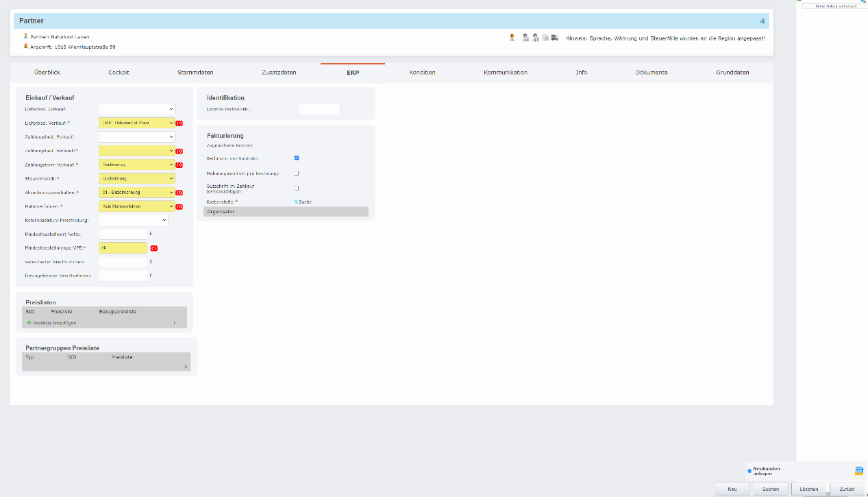Click the red warning icon beside Mahnverfahren
Screen dimensions: 868x497
(x=179, y=206)
